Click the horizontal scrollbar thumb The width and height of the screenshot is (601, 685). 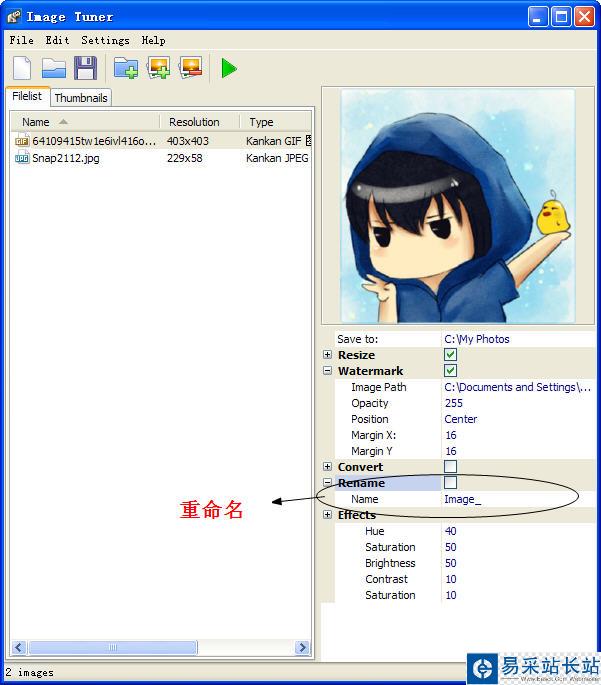pos(113,647)
